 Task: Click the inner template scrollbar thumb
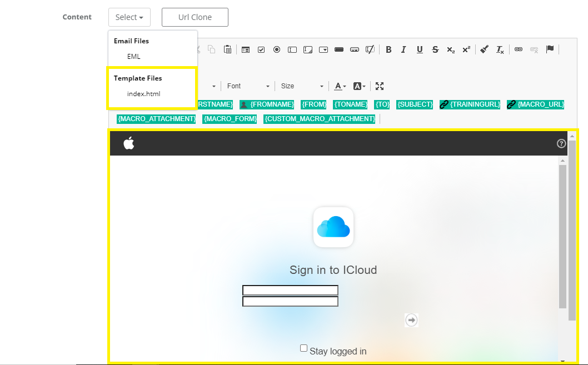click(x=562, y=236)
